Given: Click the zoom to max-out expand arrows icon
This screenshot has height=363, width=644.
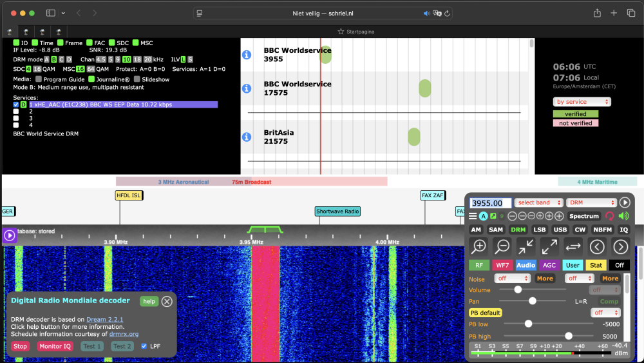Looking at the screenshot, I should pyautogui.click(x=549, y=246).
